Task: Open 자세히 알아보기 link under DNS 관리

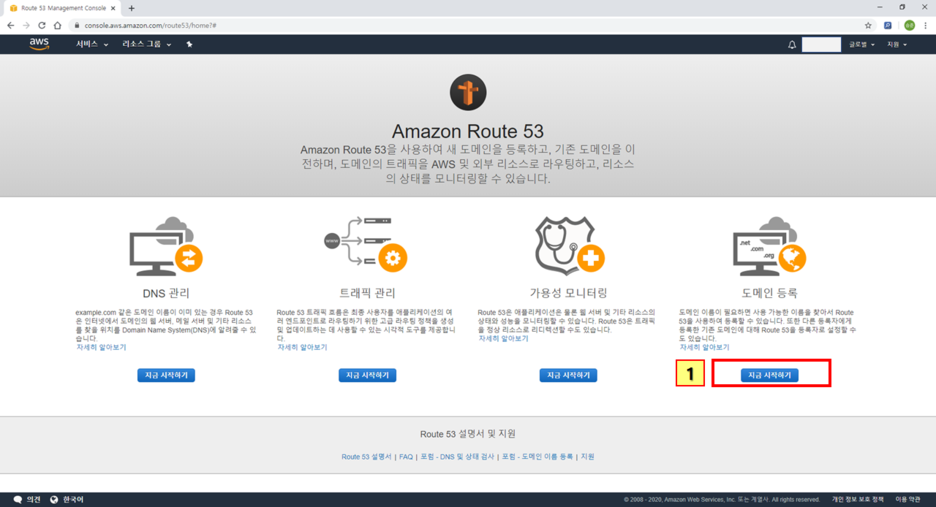Action: click(x=101, y=347)
